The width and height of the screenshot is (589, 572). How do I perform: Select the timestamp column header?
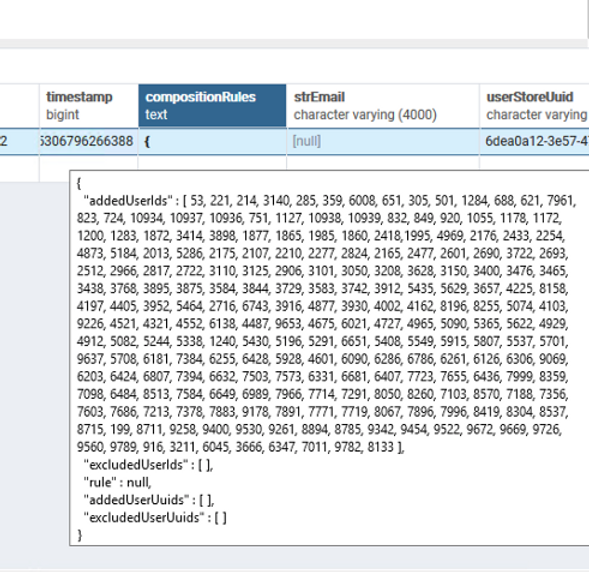tap(89, 106)
